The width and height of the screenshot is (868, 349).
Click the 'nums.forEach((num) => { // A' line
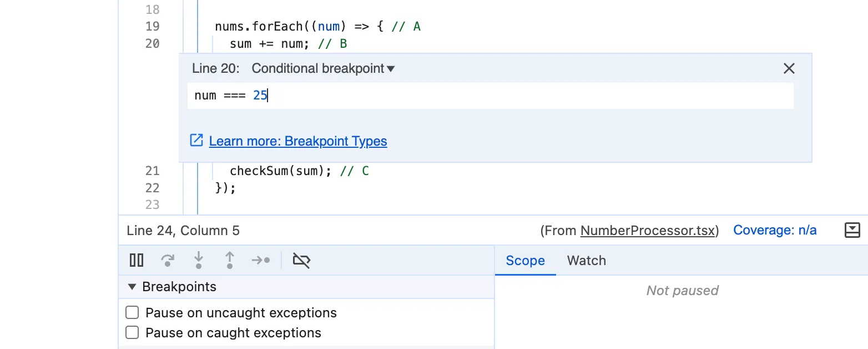point(317,26)
